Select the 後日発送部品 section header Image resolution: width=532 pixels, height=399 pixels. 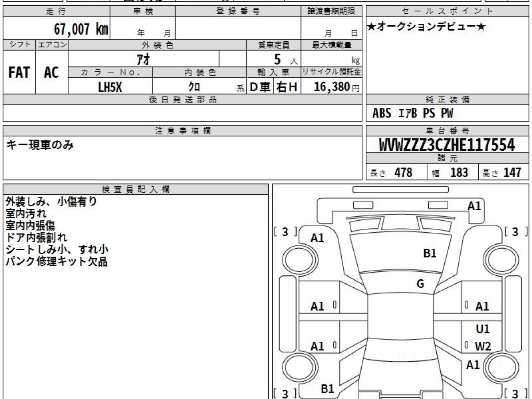coord(183,100)
